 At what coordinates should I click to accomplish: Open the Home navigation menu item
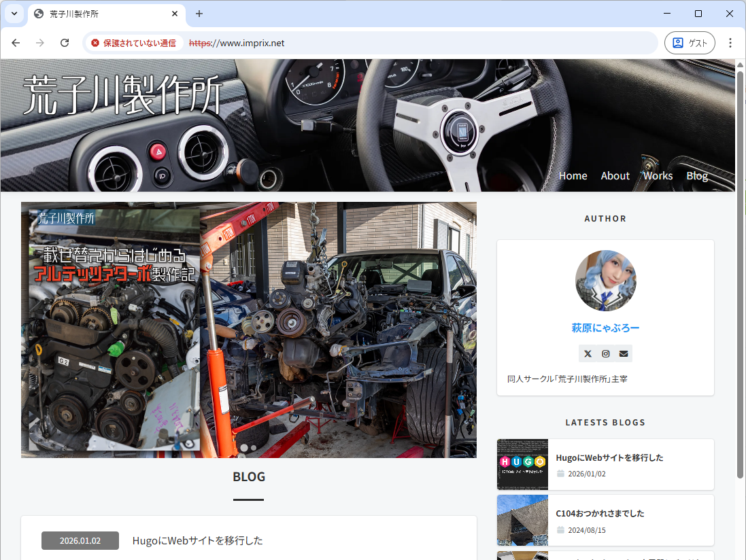coord(573,175)
